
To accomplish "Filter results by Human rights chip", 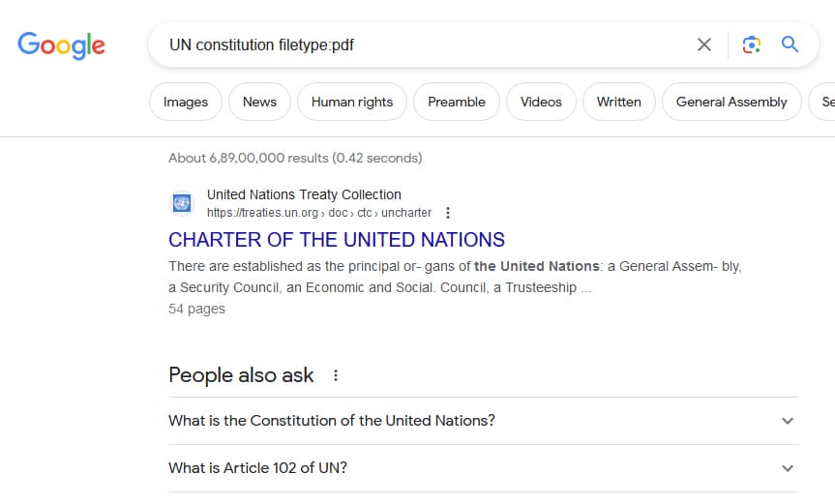I will click(352, 102).
